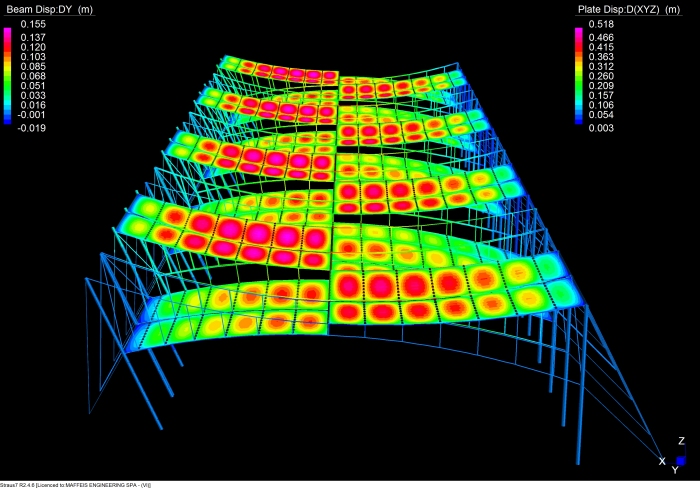Click the Y axis label

[x=674, y=470]
